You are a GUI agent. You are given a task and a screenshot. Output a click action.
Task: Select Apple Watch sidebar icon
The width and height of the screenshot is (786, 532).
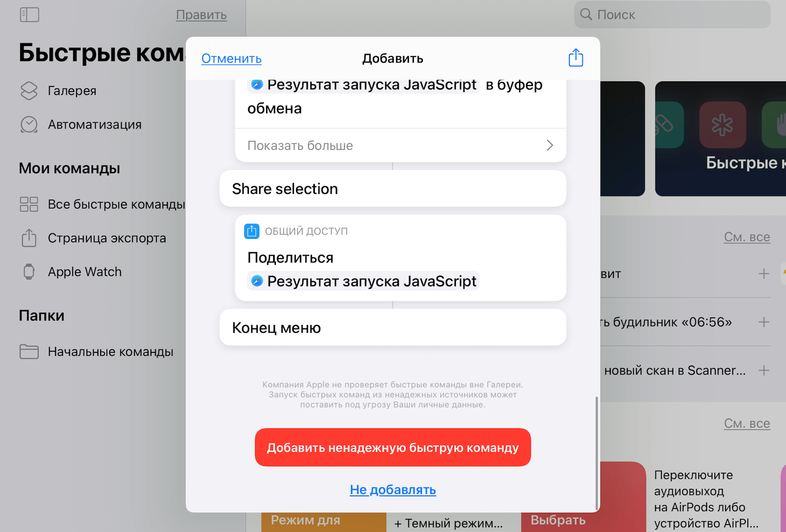[x=29, y=271]
